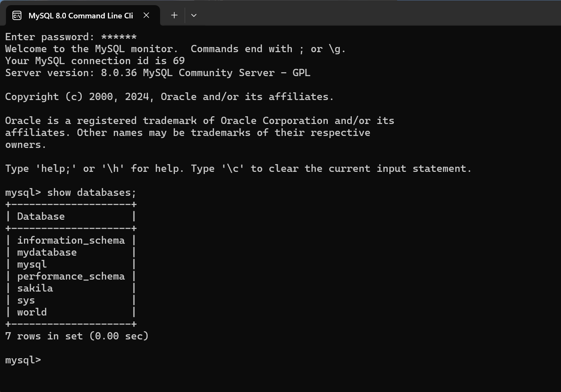Click the "Type 'help;' or '\h'" help line
561x392 pixels.
pos(238,169)
